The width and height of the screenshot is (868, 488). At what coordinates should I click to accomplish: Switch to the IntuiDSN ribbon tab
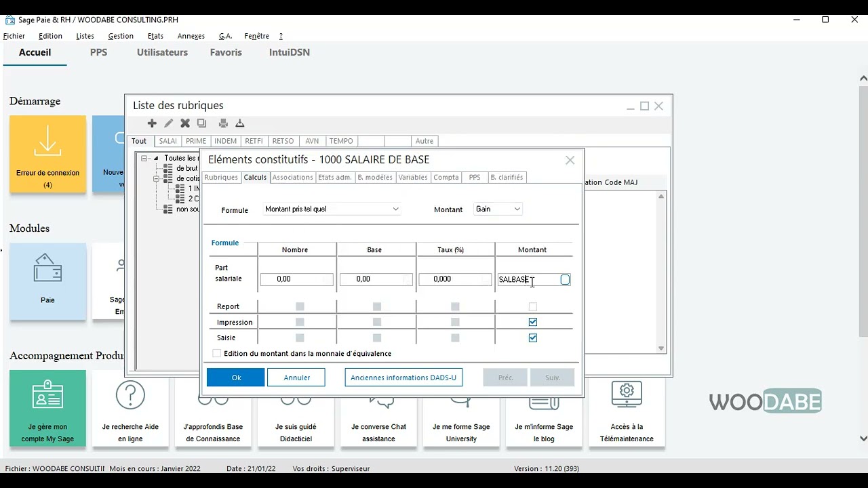click(290, 52)
